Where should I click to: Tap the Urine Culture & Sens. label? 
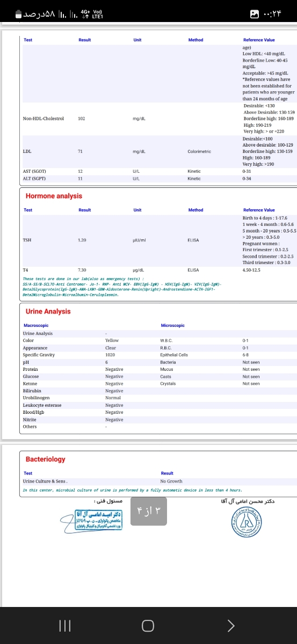[46, 481]
